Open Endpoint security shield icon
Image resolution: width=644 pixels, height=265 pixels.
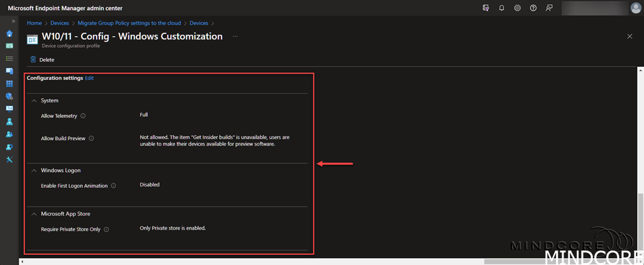coord(9,96)
